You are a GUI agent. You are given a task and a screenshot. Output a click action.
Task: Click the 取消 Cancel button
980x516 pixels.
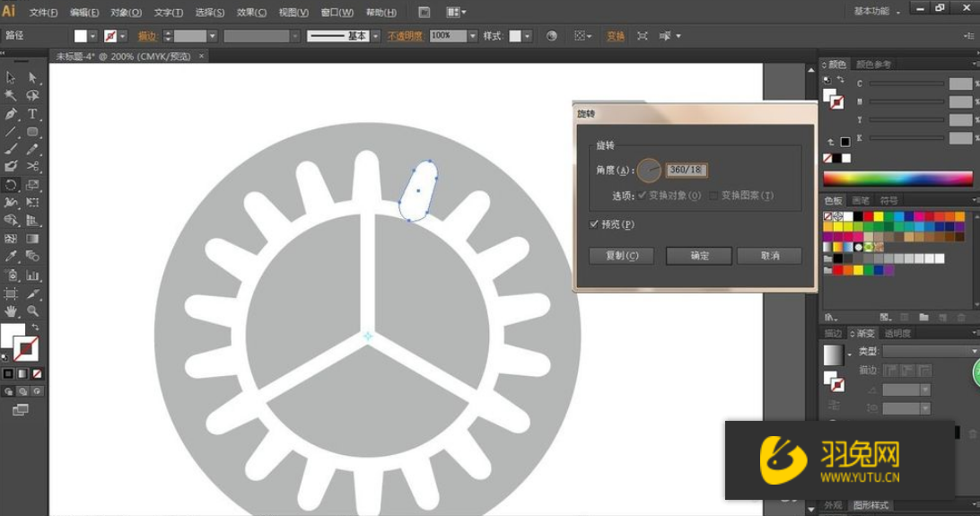click(770, 256)
